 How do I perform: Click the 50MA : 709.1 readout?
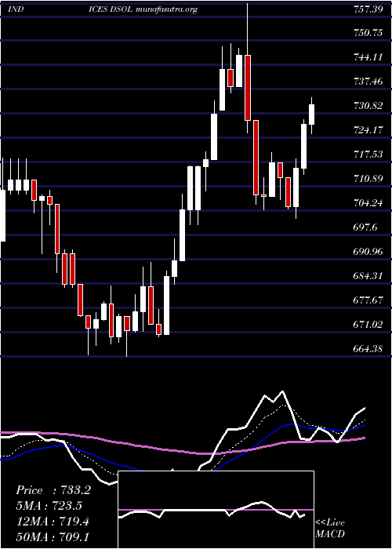[x=53, y=538]
